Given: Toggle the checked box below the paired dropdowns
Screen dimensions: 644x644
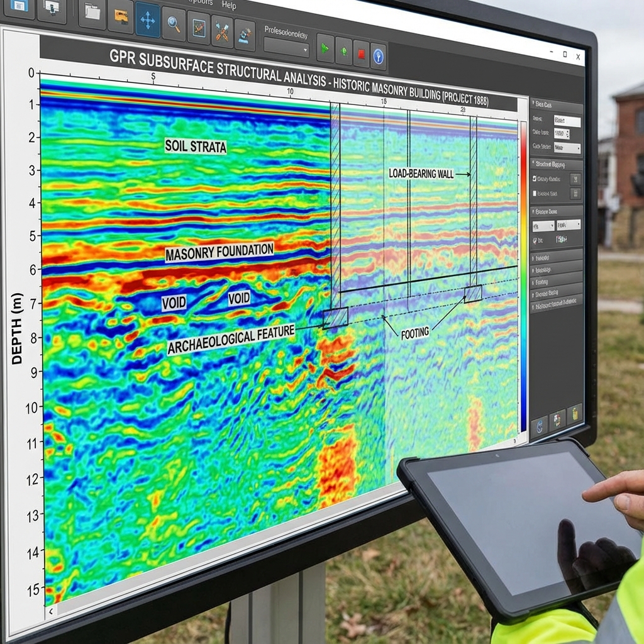Looking at the screenshot, I should click(536, 240).
